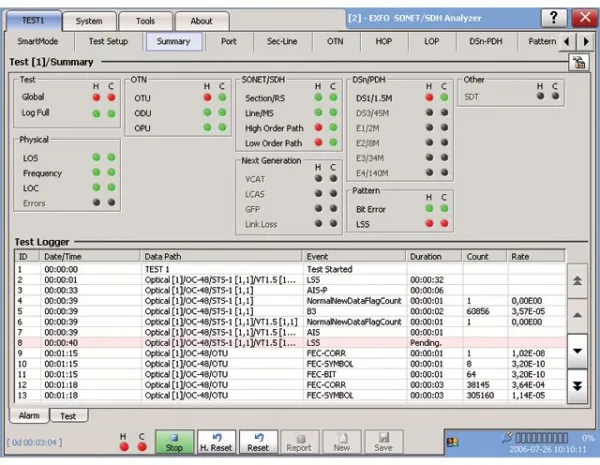Click the red Global history LED
Viewport: 600px width, 465px height.
(x=96, y=98)
